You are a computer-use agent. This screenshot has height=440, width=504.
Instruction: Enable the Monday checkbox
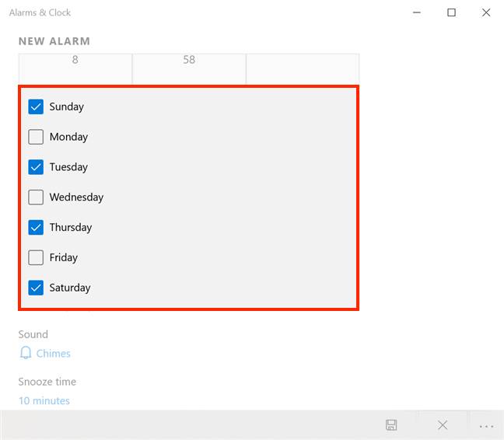pyautogui.click(x=36, y=137)
